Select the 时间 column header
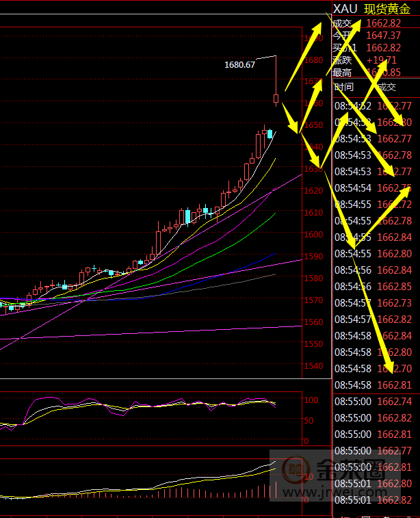This screenshot has width=420, height=518. coord(344,87)
